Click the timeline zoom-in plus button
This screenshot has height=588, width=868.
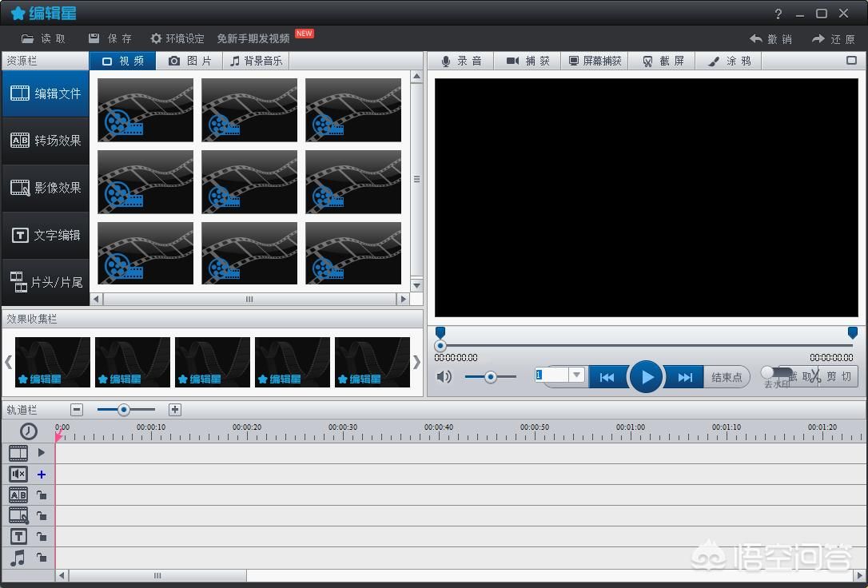[175, 410]
